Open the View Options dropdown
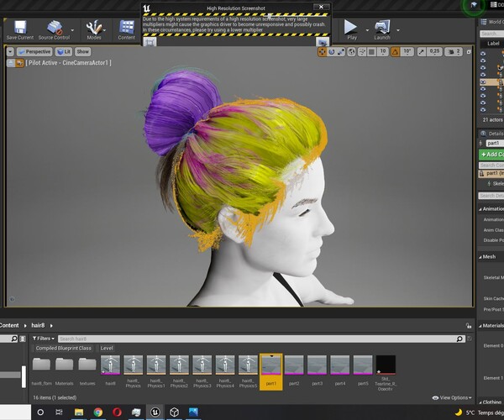Screen dimensions: 504x420 452,398
